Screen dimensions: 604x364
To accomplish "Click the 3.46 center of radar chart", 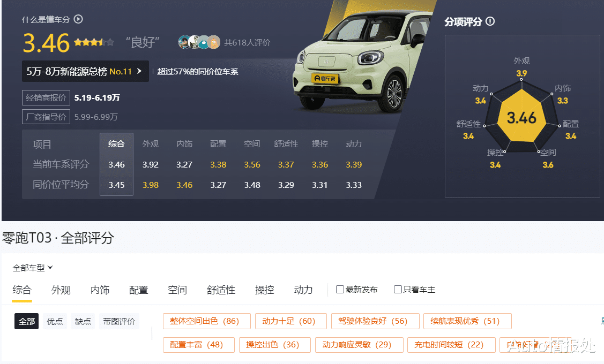I will (x=521, y=118).
